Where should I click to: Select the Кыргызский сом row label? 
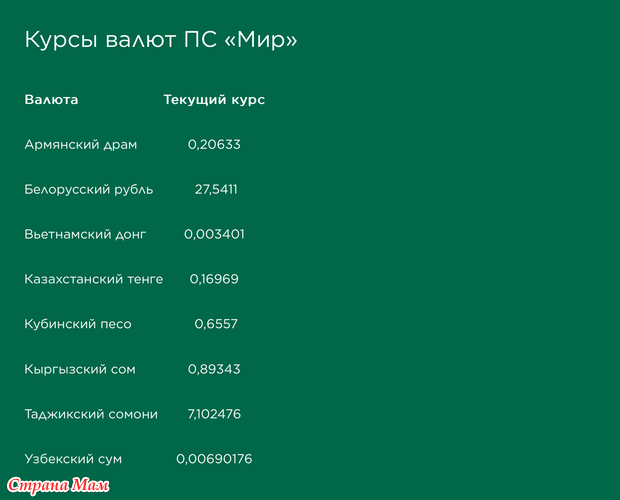click(x=80, y=369)
